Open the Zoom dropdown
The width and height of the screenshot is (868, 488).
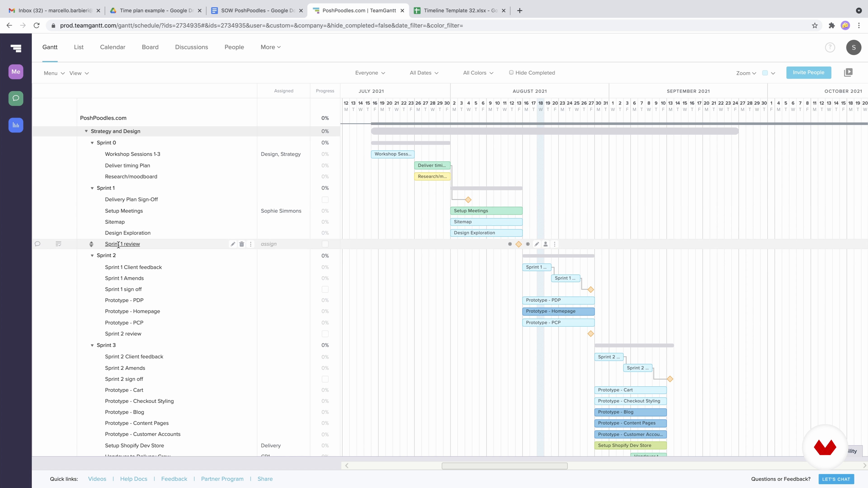[746, 73]
